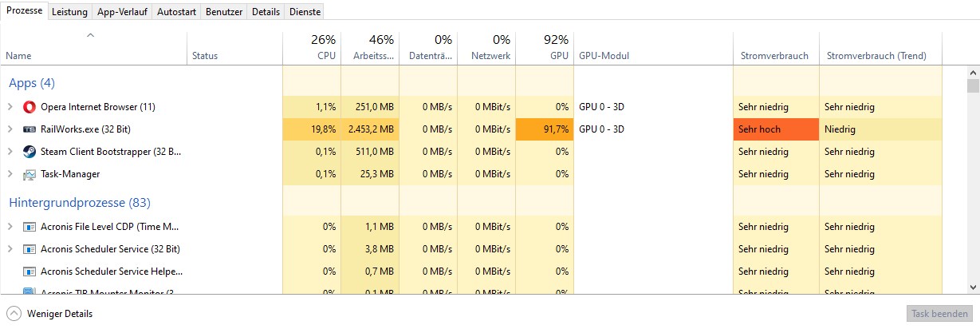
Task: Switch to the Leistung tab
Action: coord(69,12)
